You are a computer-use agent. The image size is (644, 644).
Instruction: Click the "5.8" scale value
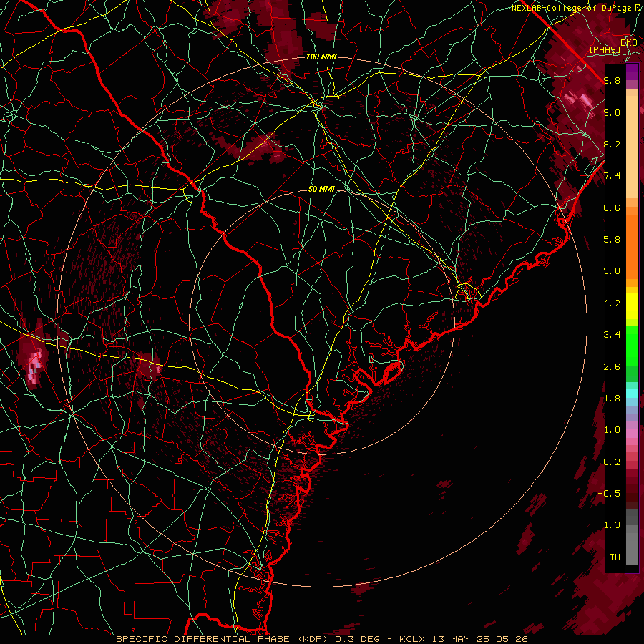pos(612,240)
